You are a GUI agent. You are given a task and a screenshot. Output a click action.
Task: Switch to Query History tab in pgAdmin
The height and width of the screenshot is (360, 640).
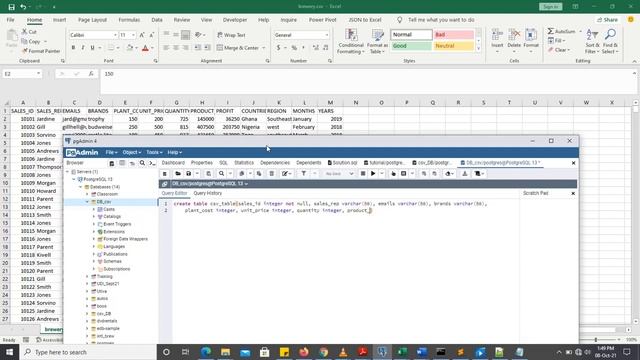coord(207,193)
